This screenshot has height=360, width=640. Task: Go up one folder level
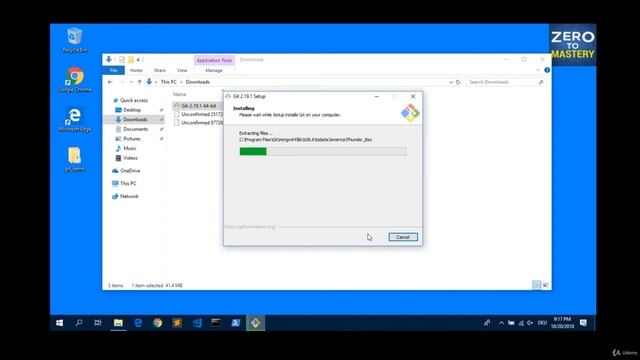140,82
